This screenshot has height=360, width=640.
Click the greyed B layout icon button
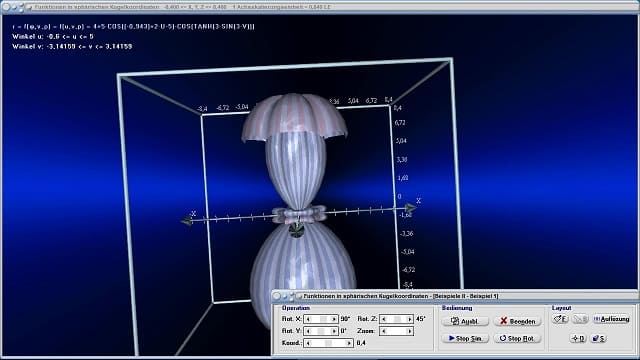pos(580,319)
